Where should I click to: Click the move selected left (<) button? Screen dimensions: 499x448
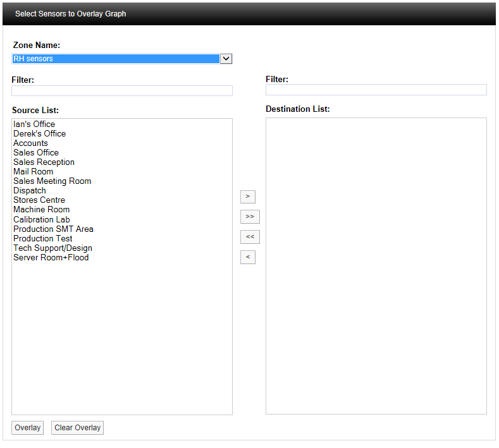[x=247, y=257]
